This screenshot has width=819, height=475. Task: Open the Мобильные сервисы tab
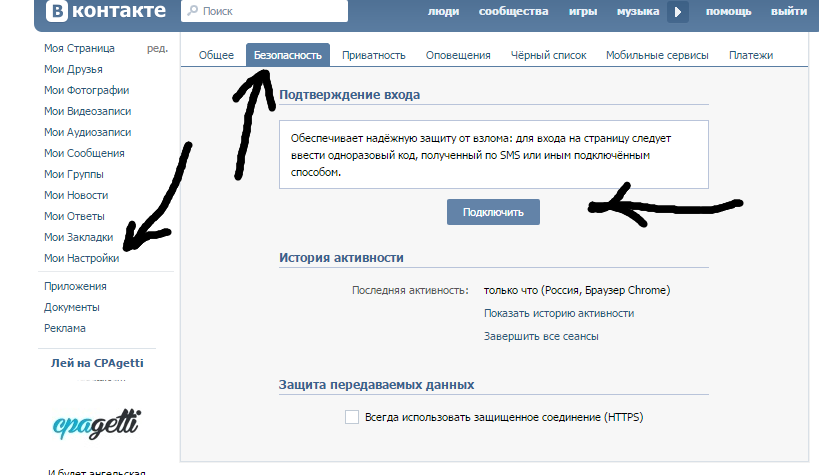point(657,55)
